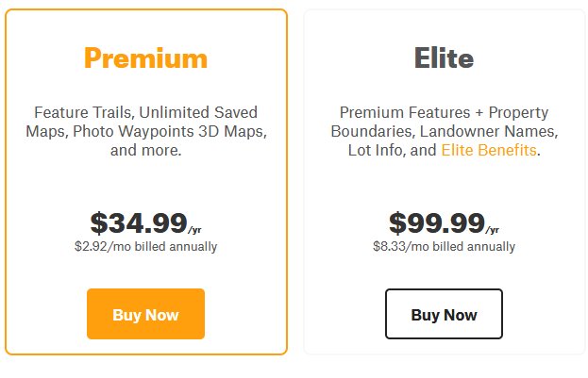Open the Elite Benefits link
This screenshot has width=588, height=378.
coord(489,150)
